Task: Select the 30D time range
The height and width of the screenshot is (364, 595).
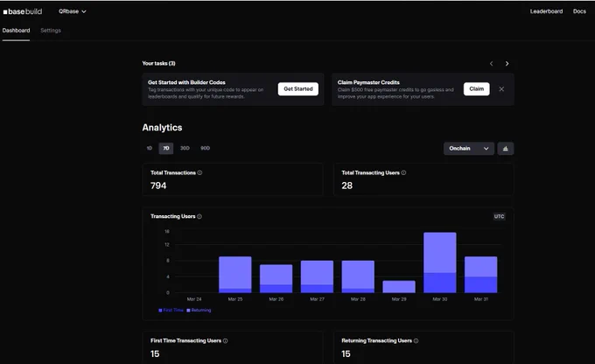Action: (x=185, y=148)
